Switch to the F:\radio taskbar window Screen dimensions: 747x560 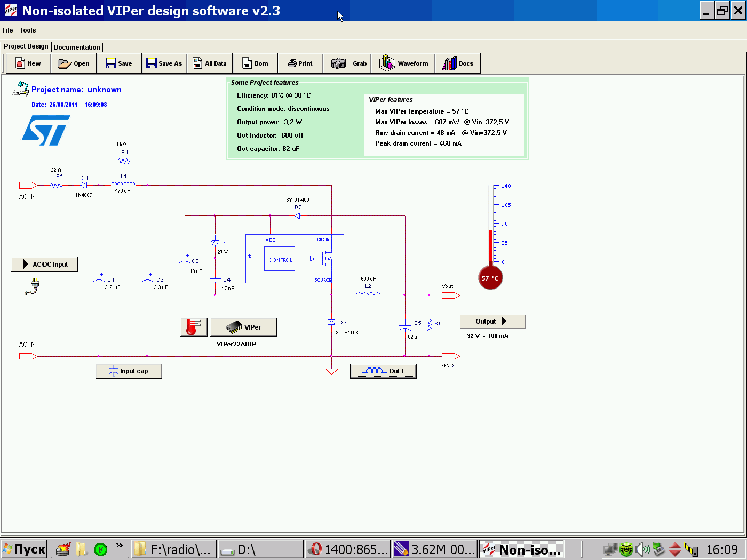tap(174, 549)
